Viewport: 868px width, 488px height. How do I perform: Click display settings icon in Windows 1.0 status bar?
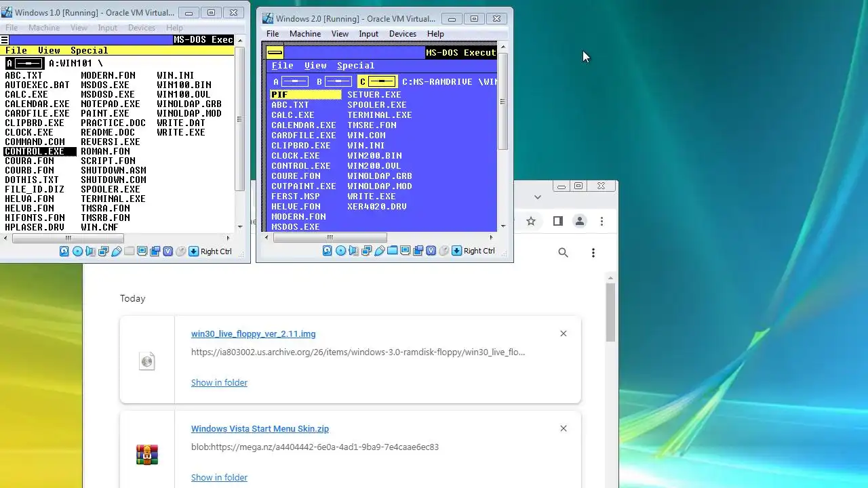point(142,251)
